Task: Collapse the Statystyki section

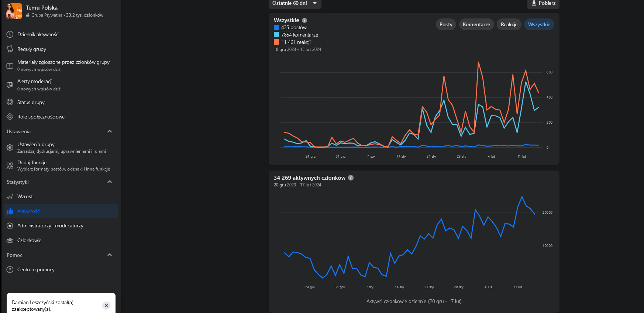Action: click(110, 182)
